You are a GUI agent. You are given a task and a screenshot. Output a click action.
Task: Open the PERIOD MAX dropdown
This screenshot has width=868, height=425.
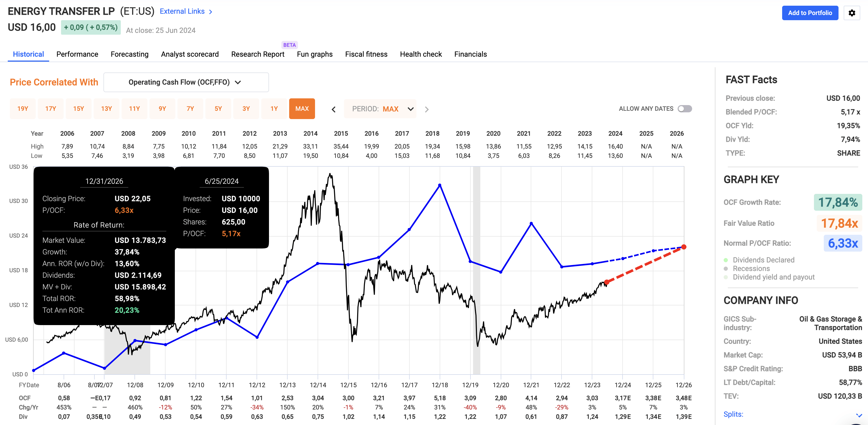(380, 109)
